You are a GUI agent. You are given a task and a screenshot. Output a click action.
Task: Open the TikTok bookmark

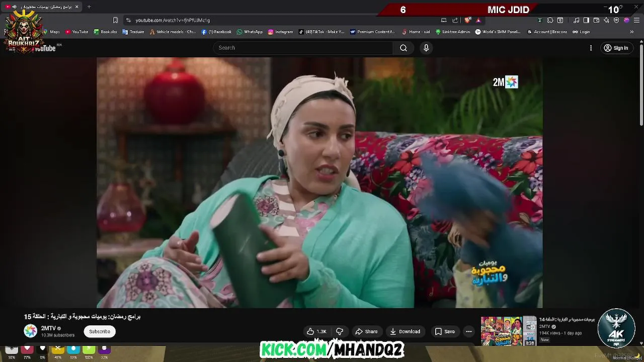(321, 32)
